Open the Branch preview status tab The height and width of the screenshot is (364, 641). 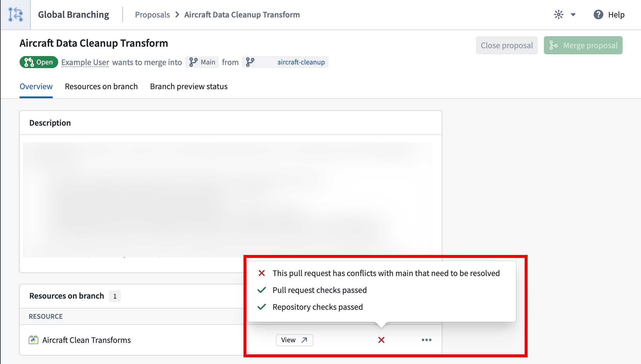click(188, 86)
